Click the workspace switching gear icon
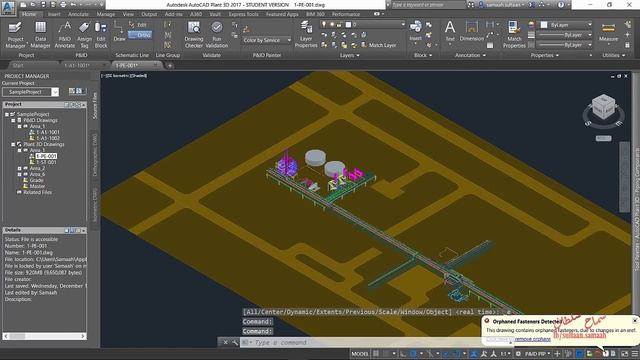The height and width of the screenshot is (360, 640). pos(518,354)
